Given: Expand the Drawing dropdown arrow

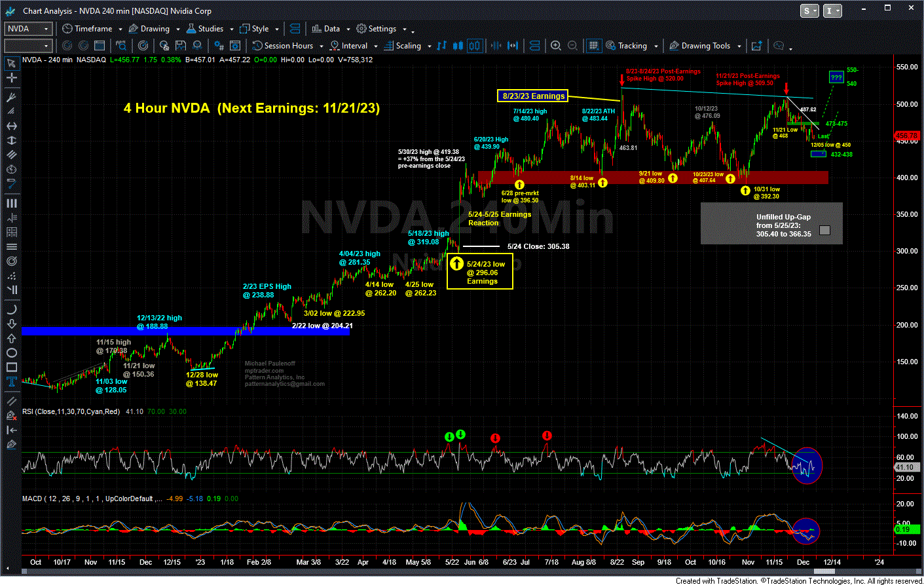Looking at the screenshot, I should 177,29.
